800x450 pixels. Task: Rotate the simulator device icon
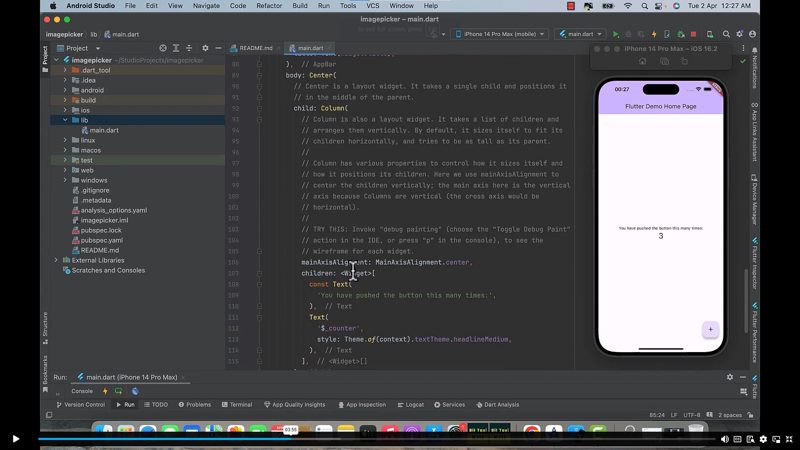pos(685,61)
